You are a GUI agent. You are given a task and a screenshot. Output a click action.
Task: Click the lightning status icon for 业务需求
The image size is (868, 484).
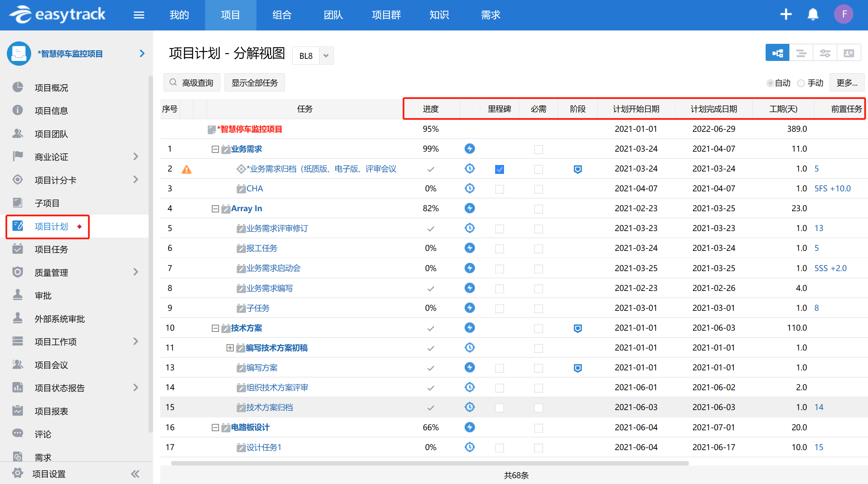pos(469,149)
